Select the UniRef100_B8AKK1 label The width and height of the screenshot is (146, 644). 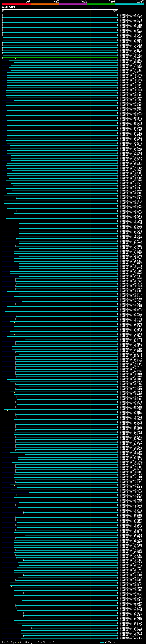point(131,57)
